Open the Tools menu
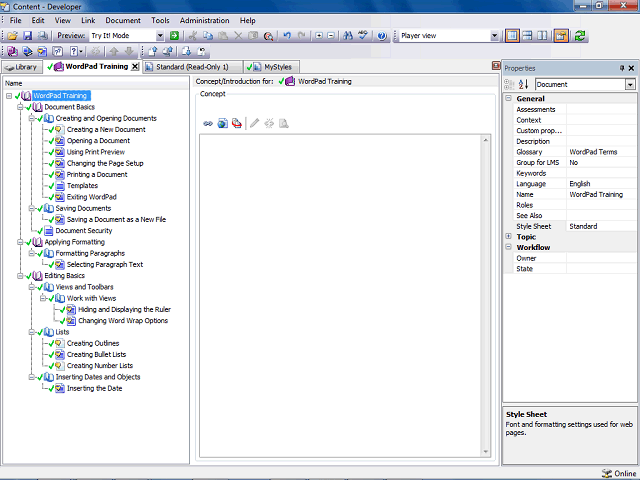Viewport: 640px width, 480px height. (x=160, y=20)
